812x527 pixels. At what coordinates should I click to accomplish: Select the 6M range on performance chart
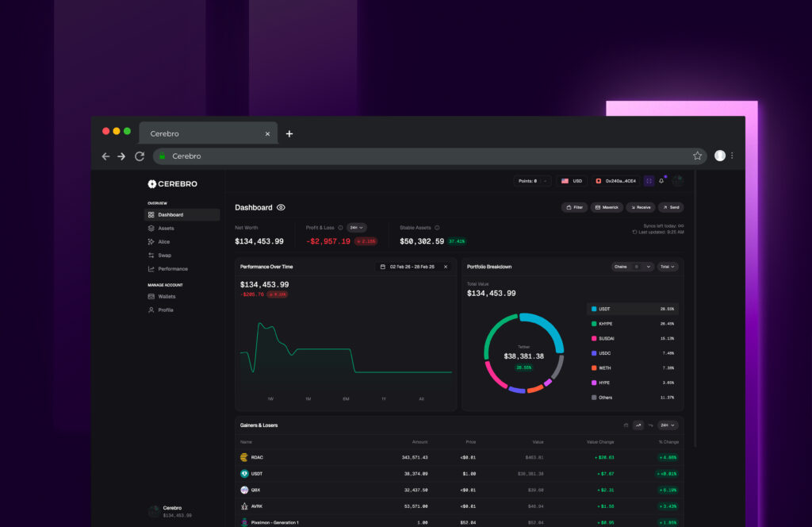(346, 398)
